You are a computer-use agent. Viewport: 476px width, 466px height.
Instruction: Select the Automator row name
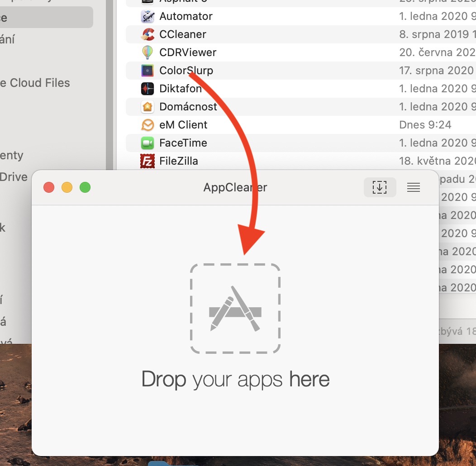tap(186, 16)
